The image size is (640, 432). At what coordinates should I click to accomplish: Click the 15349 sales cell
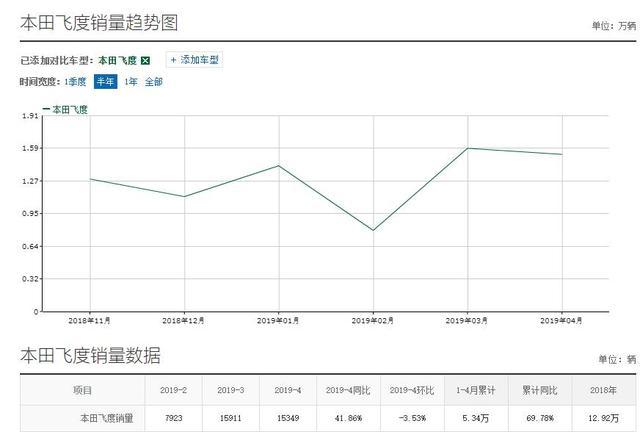pyautogui.click(x=288, y=418)
